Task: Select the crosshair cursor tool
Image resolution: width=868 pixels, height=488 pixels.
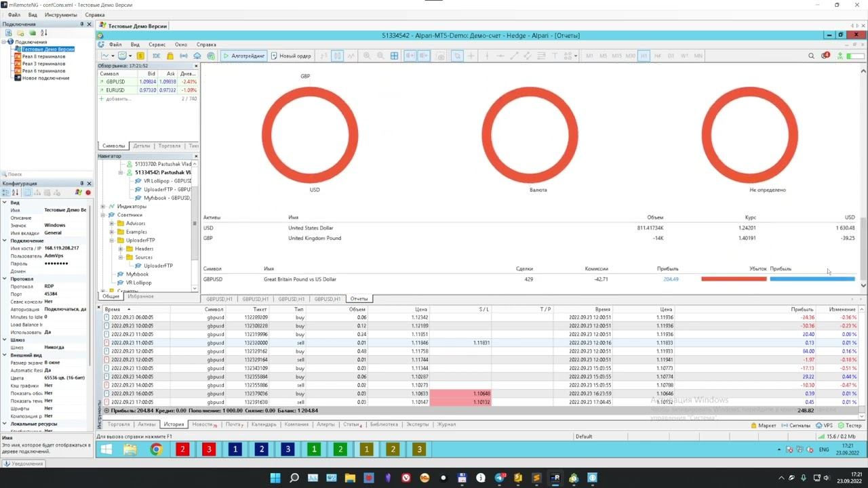Action: pos(471,56)
